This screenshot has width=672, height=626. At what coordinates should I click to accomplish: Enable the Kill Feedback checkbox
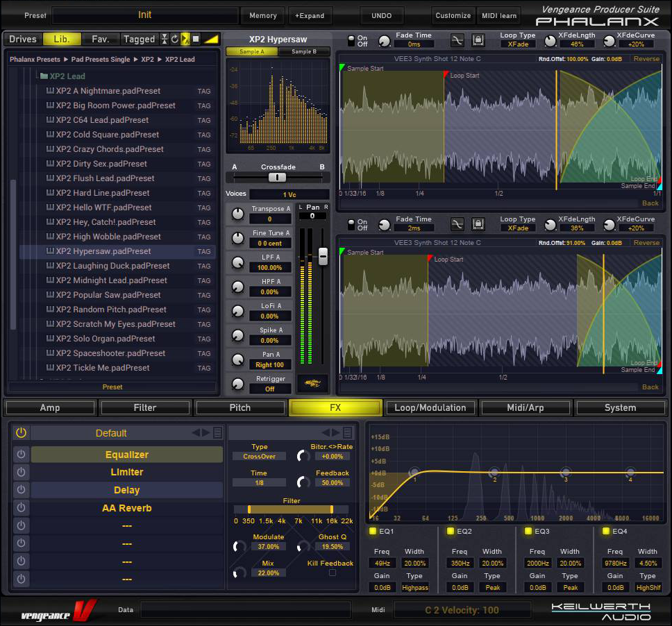click(x=332, y=573)
